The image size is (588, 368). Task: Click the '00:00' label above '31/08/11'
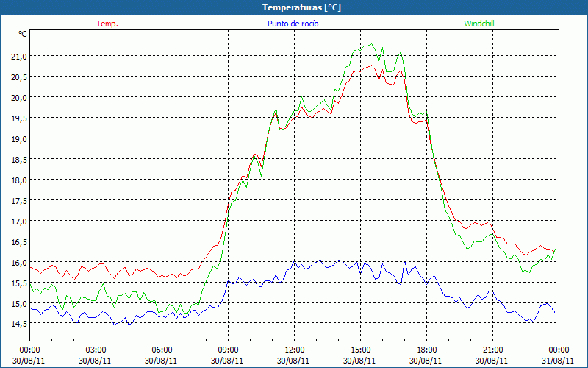coord(559,350)
